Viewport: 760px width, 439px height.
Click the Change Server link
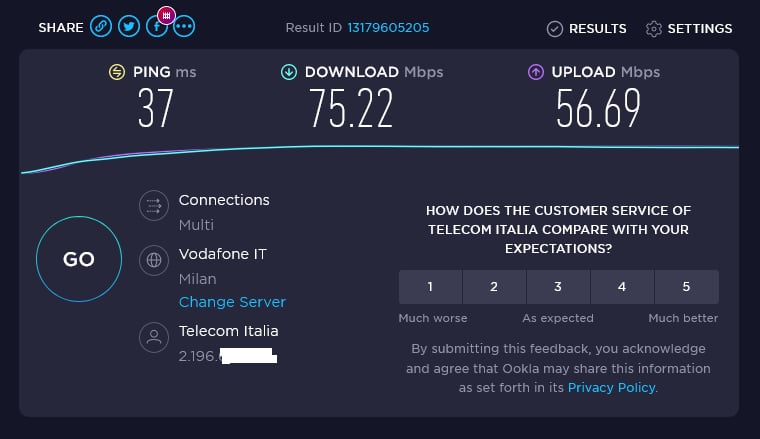[232, 302]
